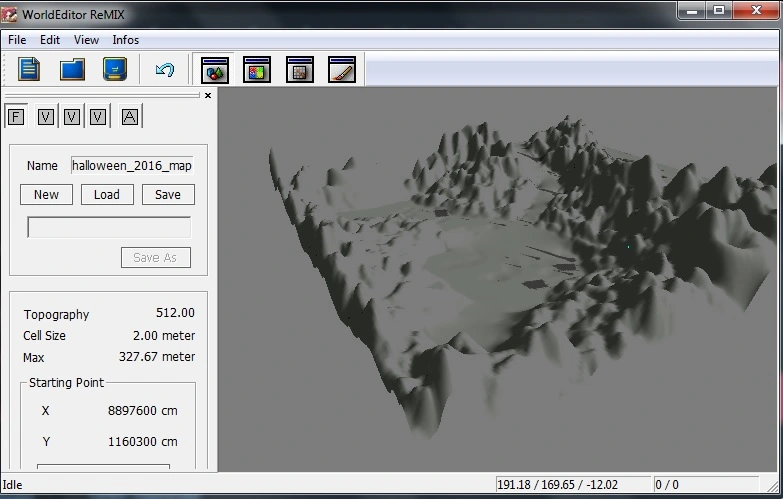Open the color palette window icon
The image size is (783, 499).
coord(258,70)
